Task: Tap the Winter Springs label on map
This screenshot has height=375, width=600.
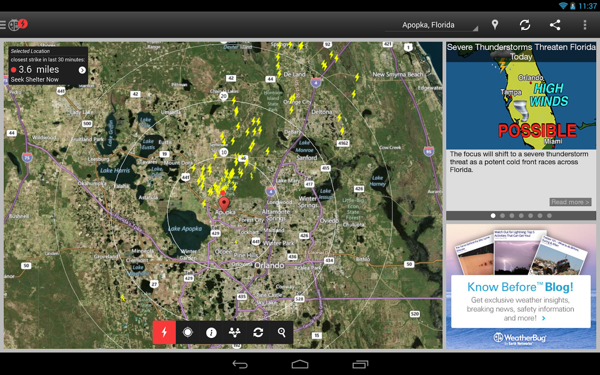Action: coord(308,202)
